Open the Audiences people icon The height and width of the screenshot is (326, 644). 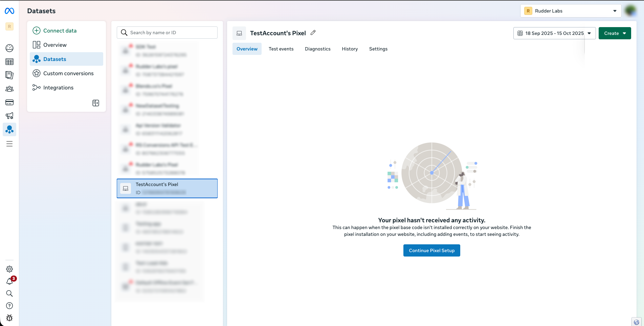pos(9,89)
